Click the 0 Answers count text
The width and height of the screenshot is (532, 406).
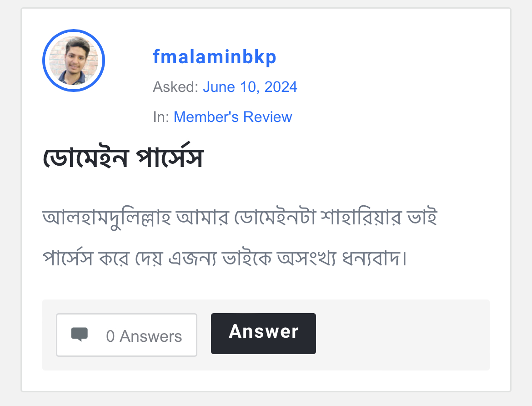[x=144, y=336]
